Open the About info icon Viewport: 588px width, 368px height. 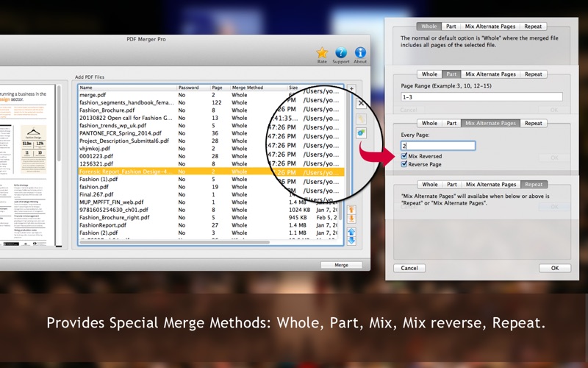tap(360, 53)
